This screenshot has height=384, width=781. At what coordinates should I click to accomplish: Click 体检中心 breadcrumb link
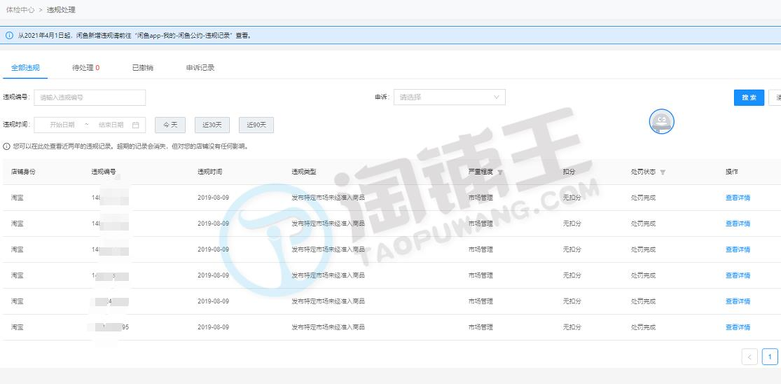coord(20,9)
